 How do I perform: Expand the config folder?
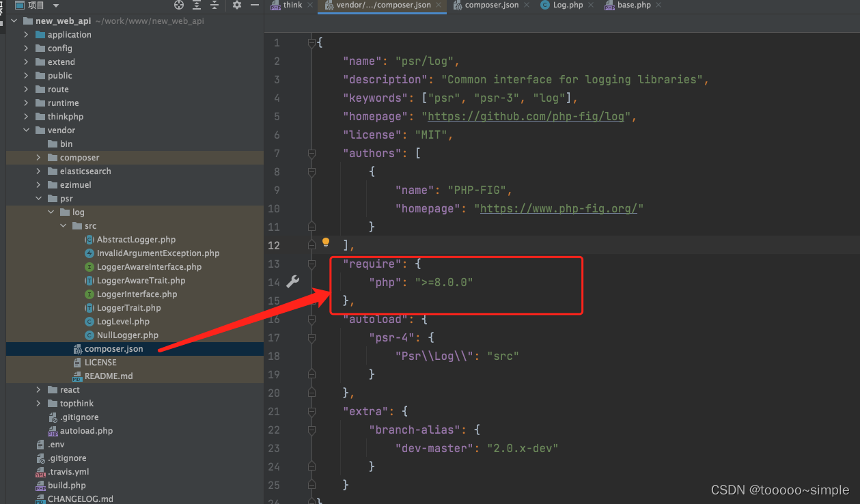tap(27, 48)
